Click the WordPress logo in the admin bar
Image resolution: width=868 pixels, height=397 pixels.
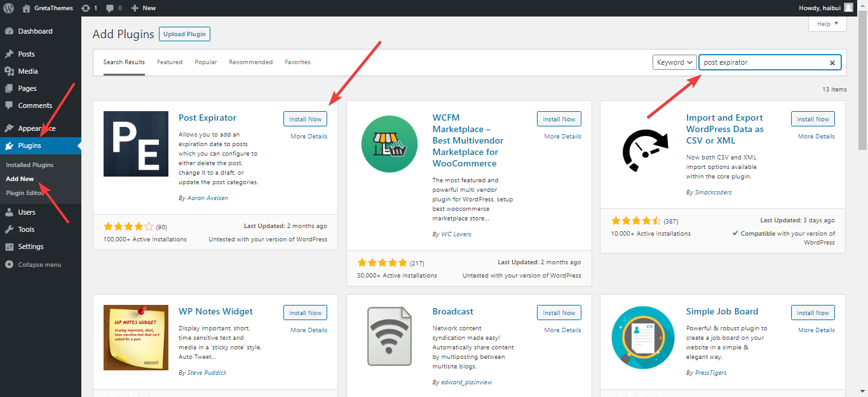pyautogui.click(x=8, y=8)
